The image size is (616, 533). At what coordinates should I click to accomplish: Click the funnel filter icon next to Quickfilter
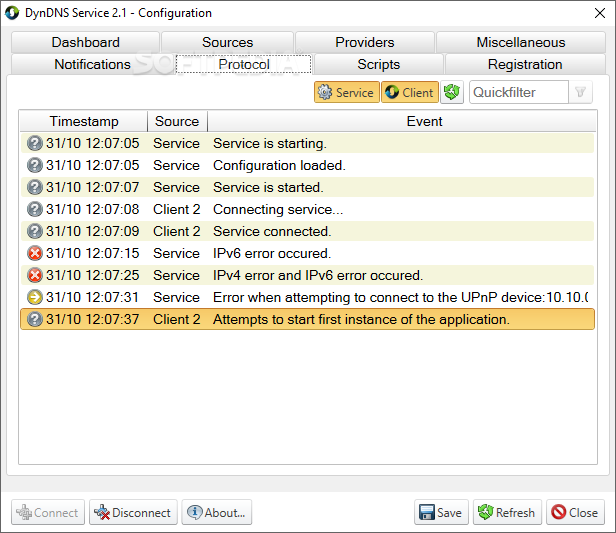click(580, 92)
